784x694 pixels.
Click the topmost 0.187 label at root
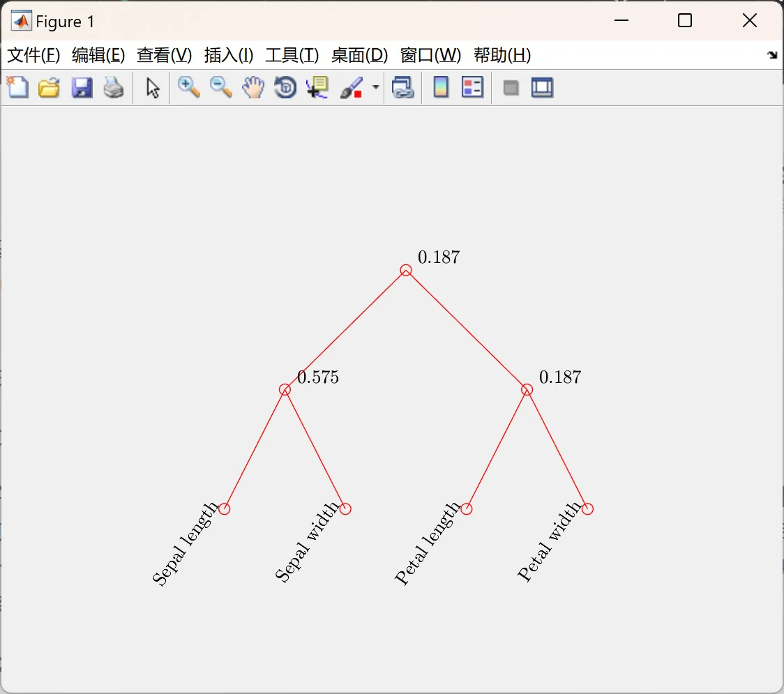(x=439, y=257)
